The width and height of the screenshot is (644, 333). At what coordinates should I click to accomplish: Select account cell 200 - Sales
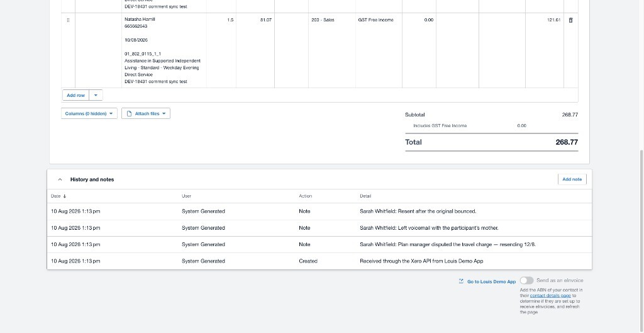[332, 50]
